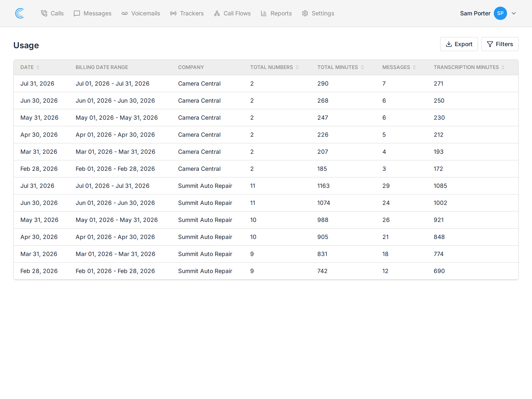Click the Call Flows network icon

click(x=217, y=13)
